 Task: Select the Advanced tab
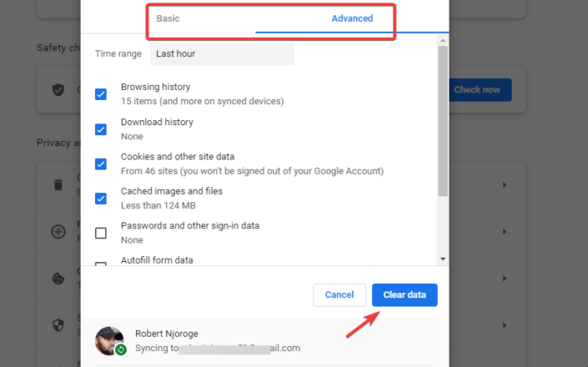click(x=352, y=18)
